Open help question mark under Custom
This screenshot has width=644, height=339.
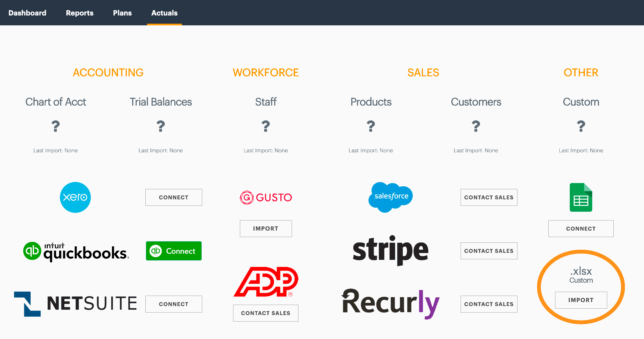(x=581, y=126)
